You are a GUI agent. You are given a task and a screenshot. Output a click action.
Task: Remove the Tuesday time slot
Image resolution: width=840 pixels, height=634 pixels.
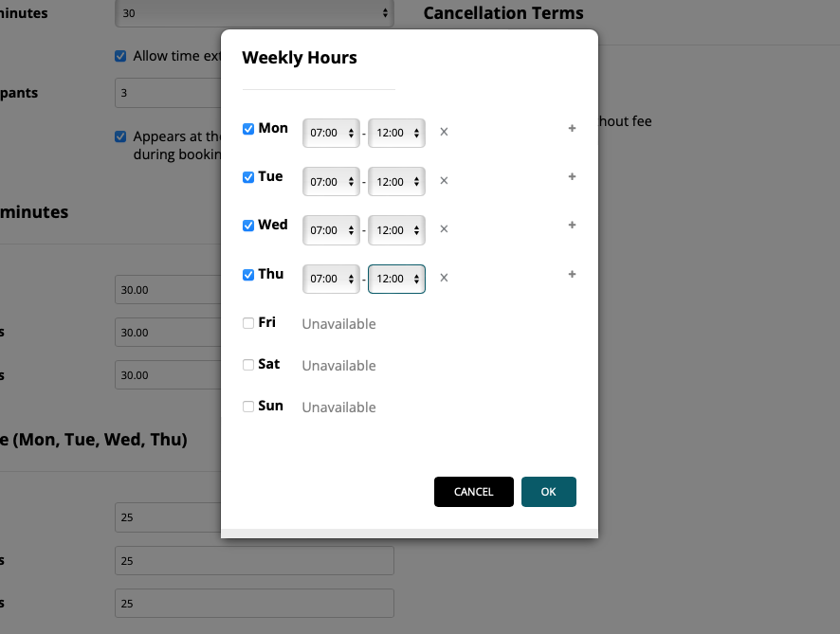click(444, 181)
